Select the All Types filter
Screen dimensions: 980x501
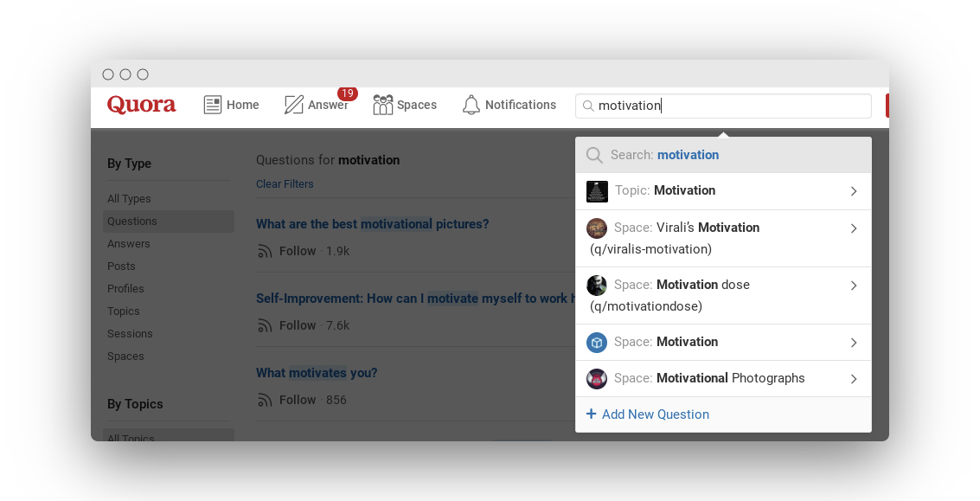[x=129, y=199]
